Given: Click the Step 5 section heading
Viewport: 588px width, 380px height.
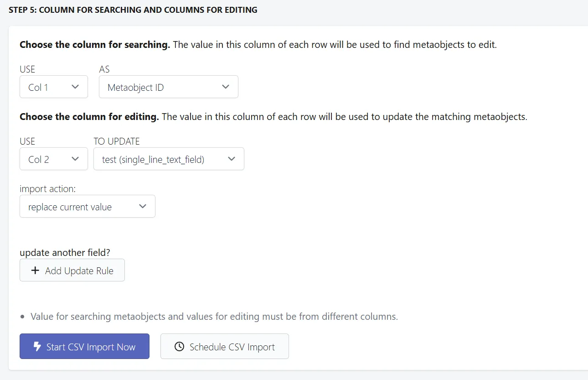Looking at the screenshot, I should pyautogui.click(x=133, y=10).
